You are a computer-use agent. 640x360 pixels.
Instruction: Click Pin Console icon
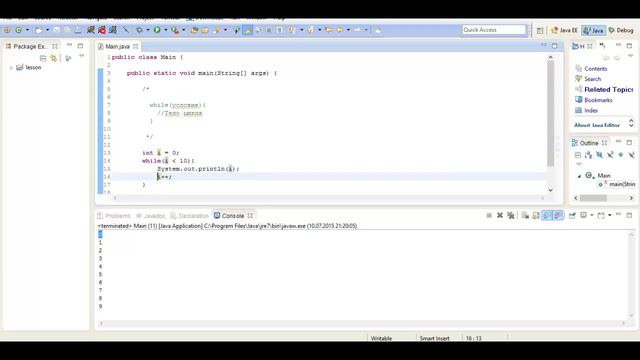[x=572, y=216]
